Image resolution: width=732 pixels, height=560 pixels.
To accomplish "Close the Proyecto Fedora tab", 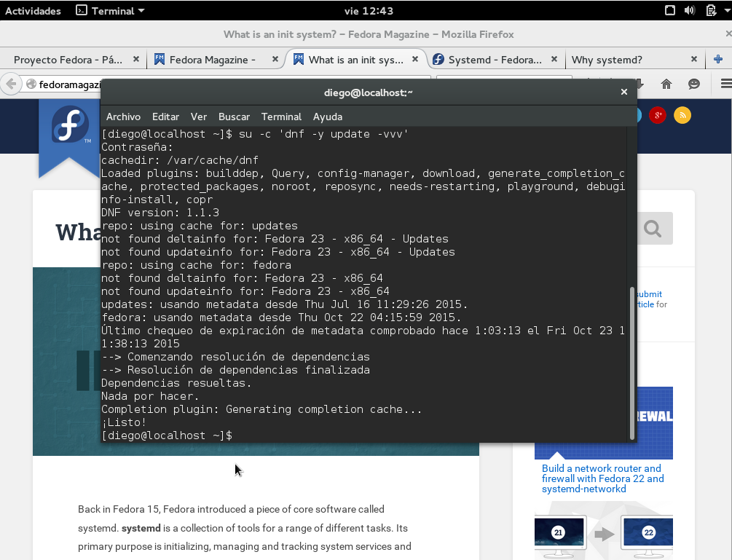I will click(136, 59).
